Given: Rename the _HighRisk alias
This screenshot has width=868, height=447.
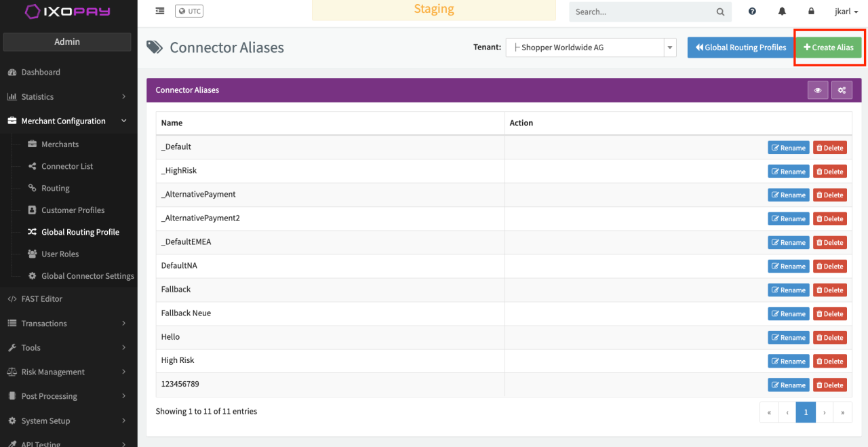Looking at the screenshot, I should coord(788,172).
